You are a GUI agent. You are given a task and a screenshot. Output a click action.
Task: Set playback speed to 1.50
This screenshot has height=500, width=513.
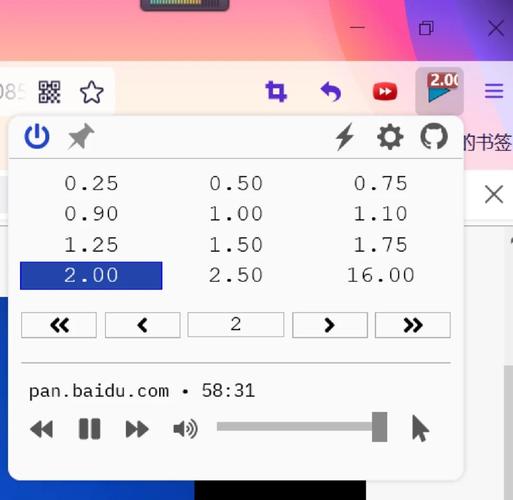(x=236, y=245)
